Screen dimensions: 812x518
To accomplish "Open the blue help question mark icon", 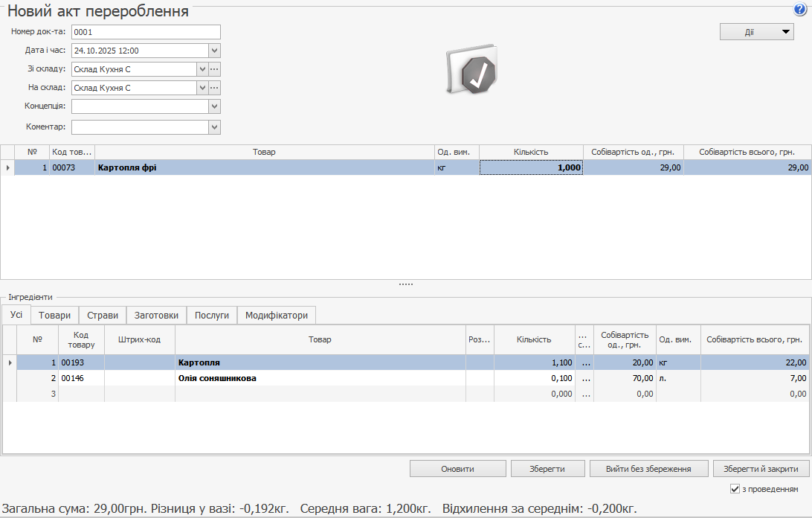I will [x=799, y=9].
